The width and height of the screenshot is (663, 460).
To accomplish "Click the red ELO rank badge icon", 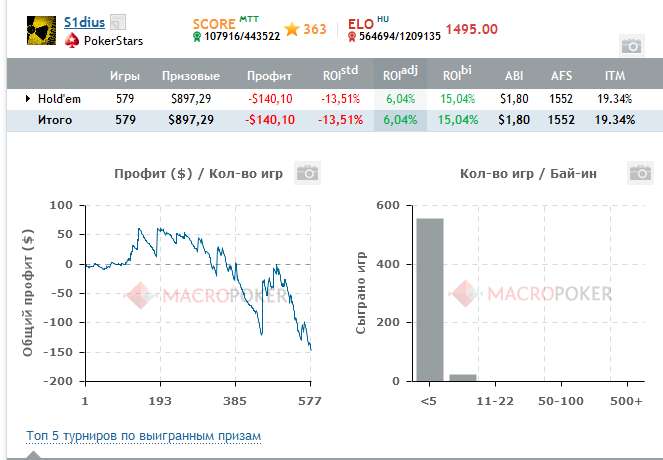I will pos(351,37).
